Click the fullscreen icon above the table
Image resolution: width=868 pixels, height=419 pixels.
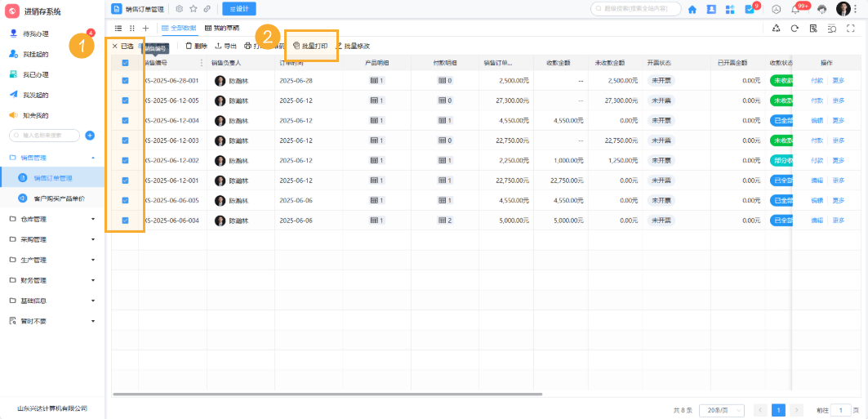pos(851,28)
